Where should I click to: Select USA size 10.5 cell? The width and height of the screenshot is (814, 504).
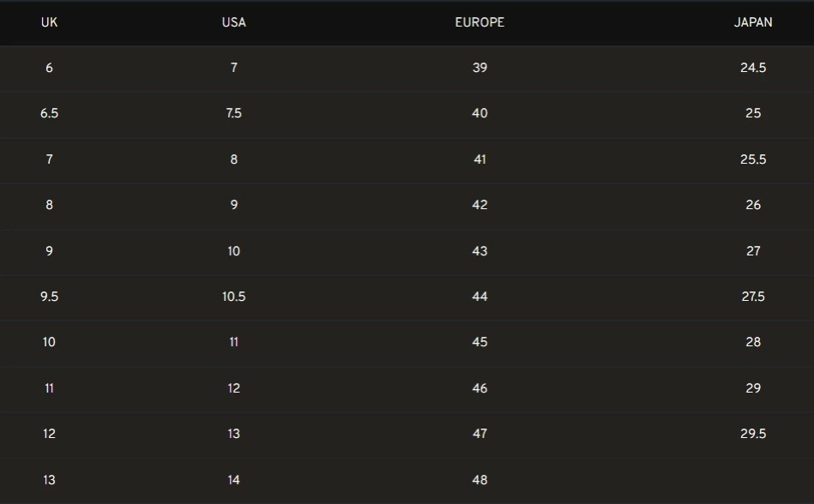233,297
